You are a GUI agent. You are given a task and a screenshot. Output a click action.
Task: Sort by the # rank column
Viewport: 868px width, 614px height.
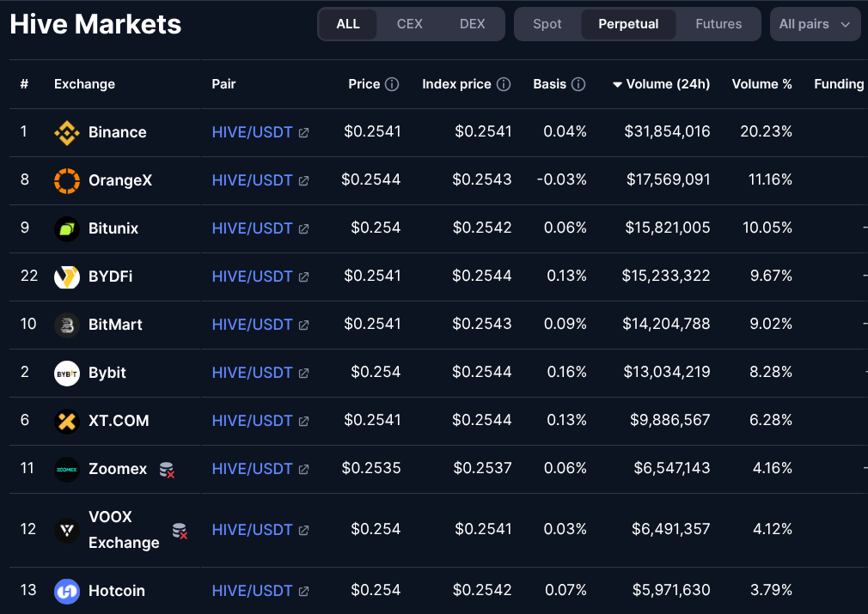pos(24,84)
